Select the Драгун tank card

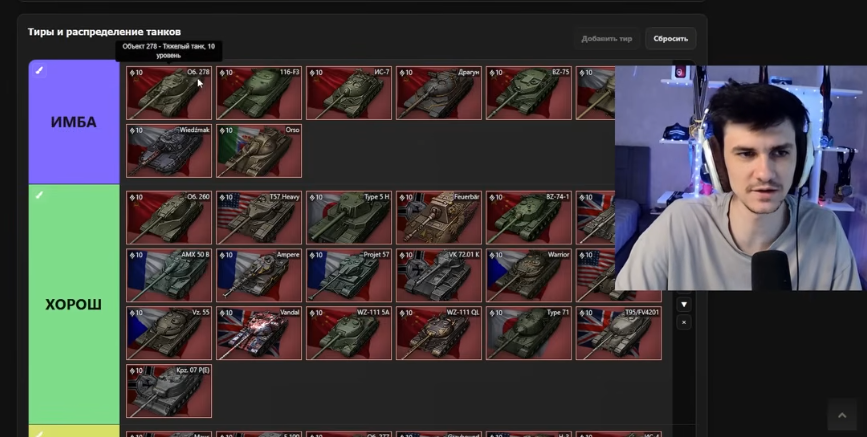tap(439, 93)
